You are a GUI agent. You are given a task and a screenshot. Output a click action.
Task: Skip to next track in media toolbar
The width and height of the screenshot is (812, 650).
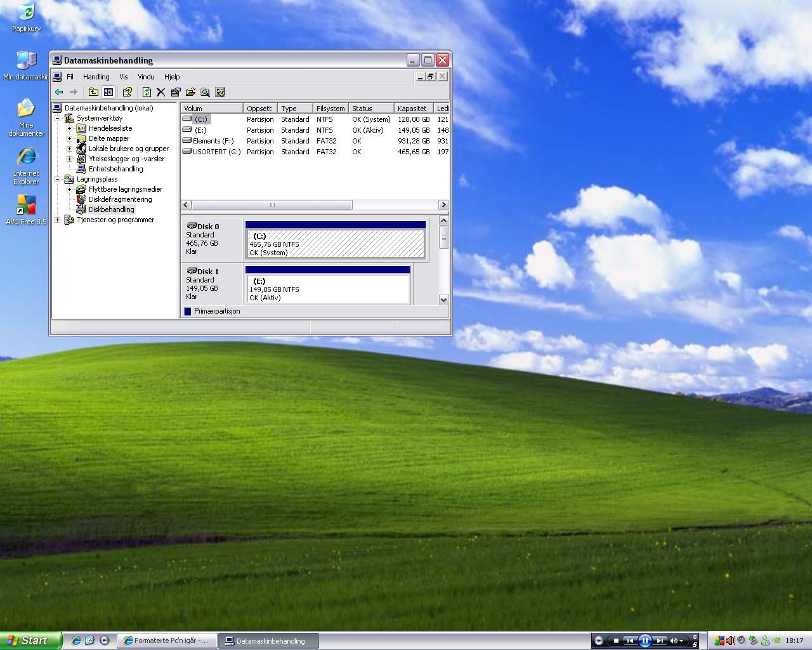tap(660, 640)
